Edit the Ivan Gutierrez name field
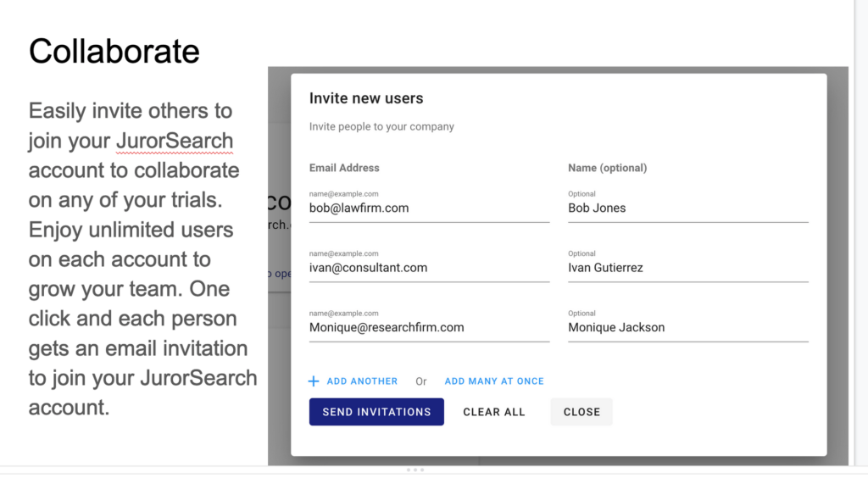The width and height of the screenshot is (868, 478). pos(688,268)
